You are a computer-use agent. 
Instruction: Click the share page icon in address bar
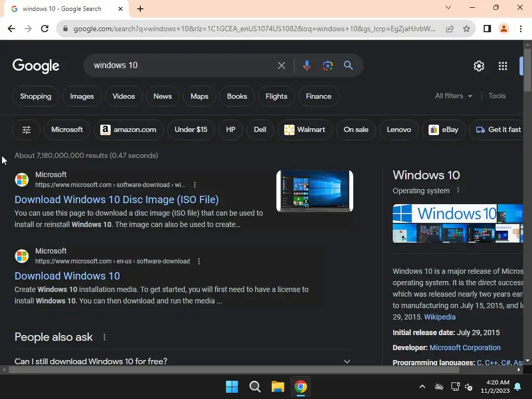pos(450,29)
